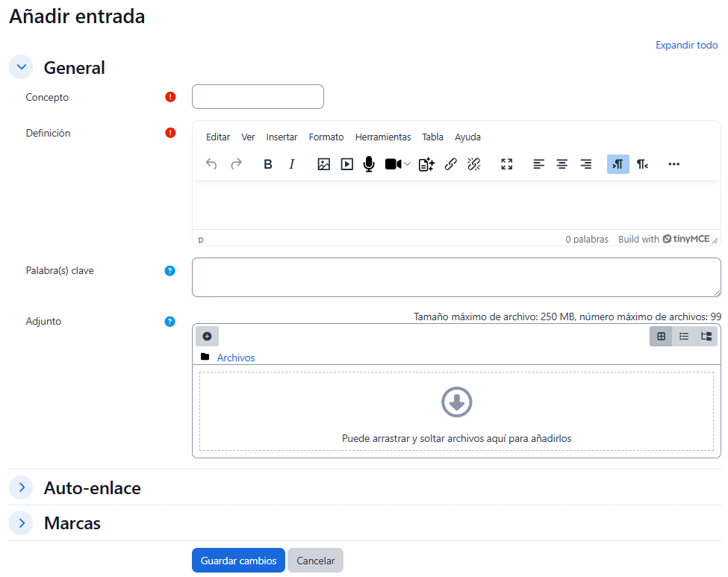The image size is (728, 577).
Task: Click into the Concepto text field
Action: (x=258, y=97)
